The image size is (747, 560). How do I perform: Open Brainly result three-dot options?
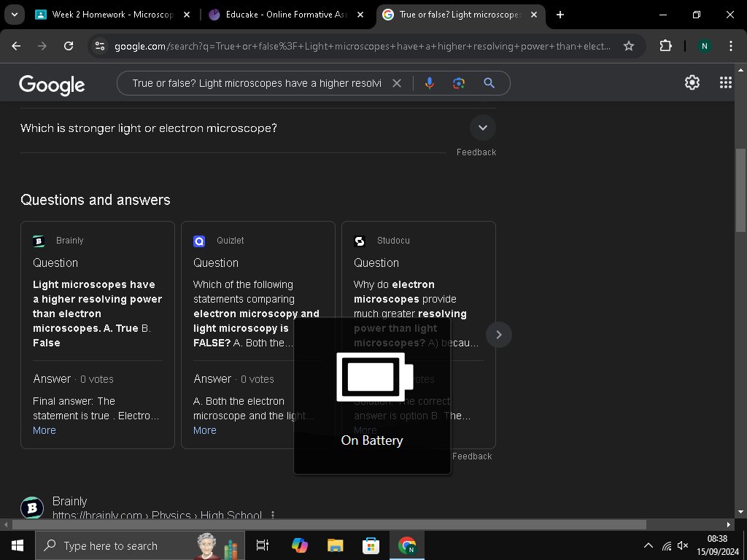[x=273, y=515]
